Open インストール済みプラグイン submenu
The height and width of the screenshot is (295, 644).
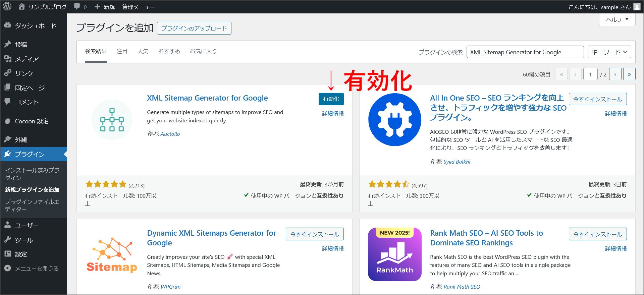click(32, 174)
